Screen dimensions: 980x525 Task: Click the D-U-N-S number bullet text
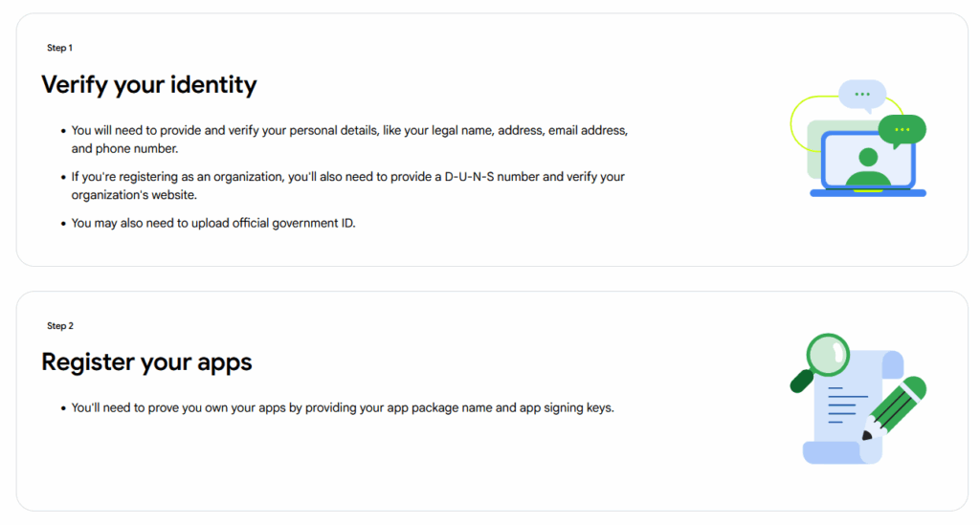pos(348,186)
